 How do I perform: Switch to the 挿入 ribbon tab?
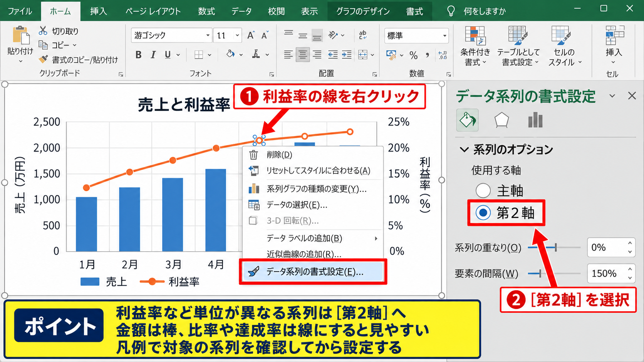tap(98, 11)
